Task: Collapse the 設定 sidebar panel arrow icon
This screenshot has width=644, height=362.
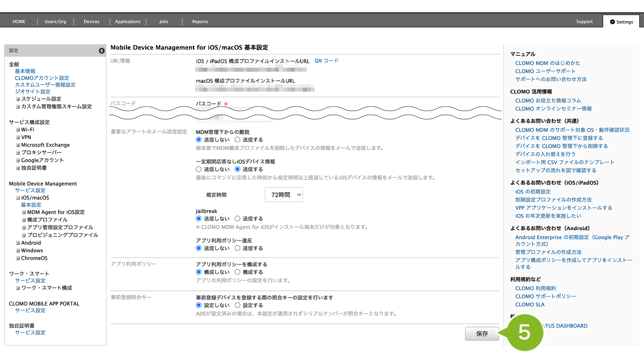Action: [x=102, y=51]
